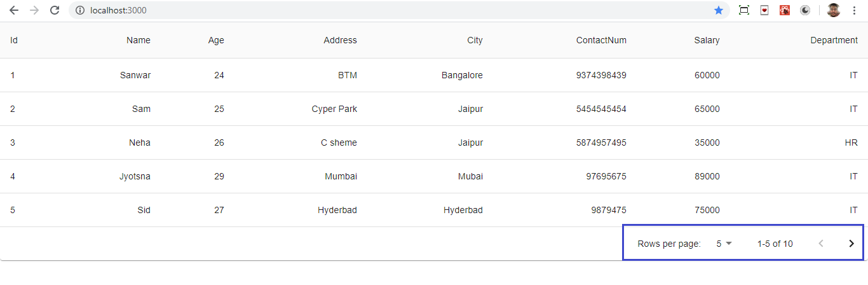Screen dimensions: 868x285
Task: Go to next table page
Action: click(851, 244)
